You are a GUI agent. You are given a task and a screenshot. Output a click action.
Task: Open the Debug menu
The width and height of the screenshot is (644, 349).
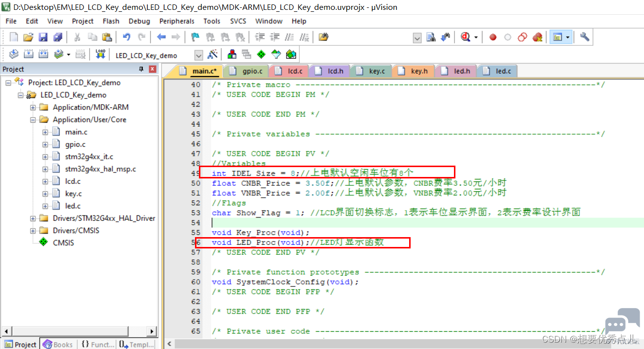click(x=139, y=21)
